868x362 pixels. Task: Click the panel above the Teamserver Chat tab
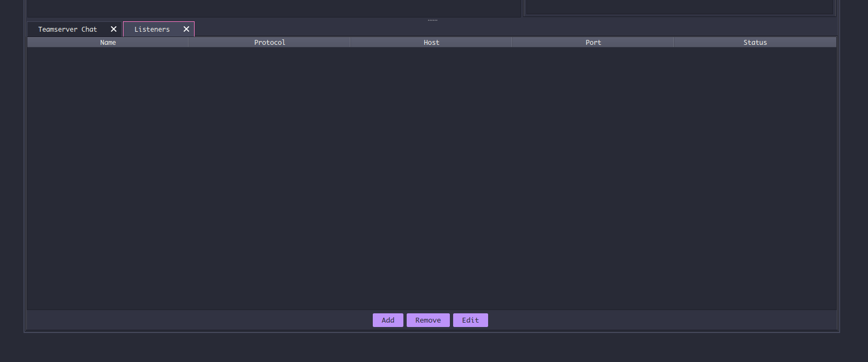tap(273, 8)
